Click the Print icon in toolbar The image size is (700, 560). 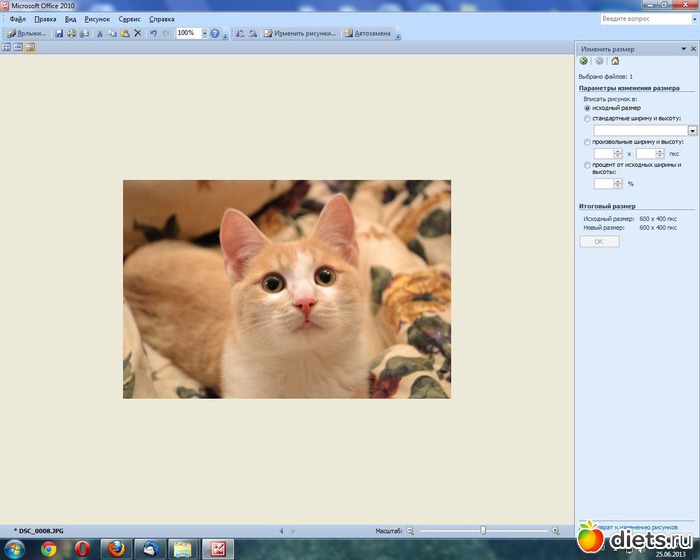tap(71, 33)
